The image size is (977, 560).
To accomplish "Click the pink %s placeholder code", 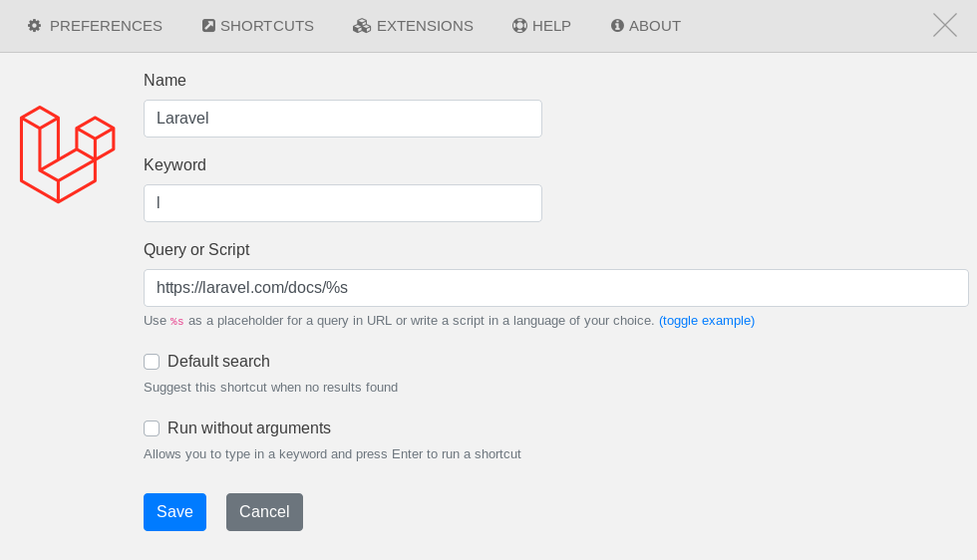I will tap(177, 322).
